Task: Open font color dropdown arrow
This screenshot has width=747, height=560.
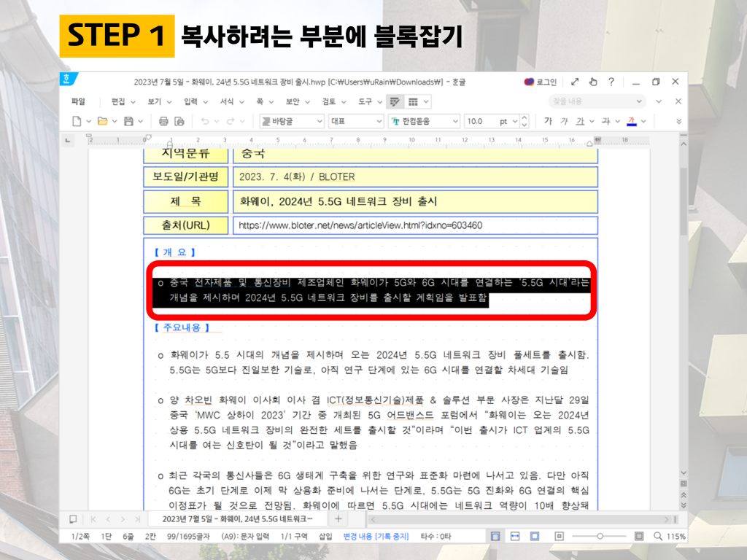Action: click(x=643, y=122)
